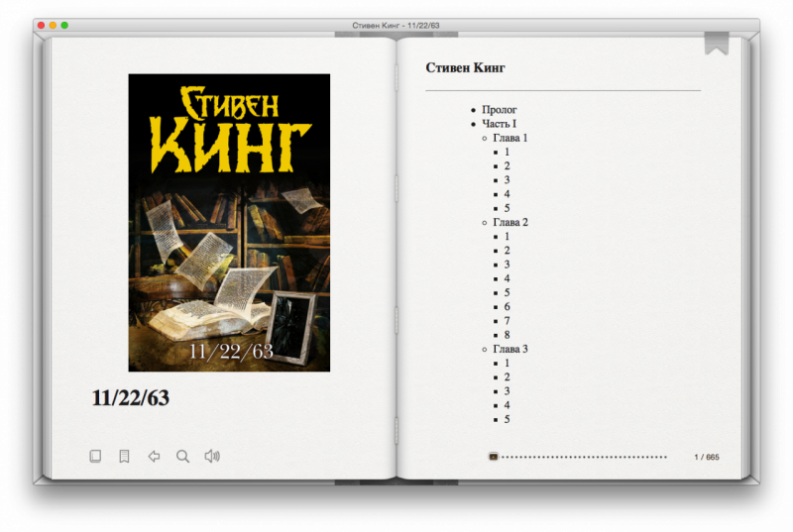Open section 1 under Глава 2
This screenshot has width=793, height=532.
[507, 237]
